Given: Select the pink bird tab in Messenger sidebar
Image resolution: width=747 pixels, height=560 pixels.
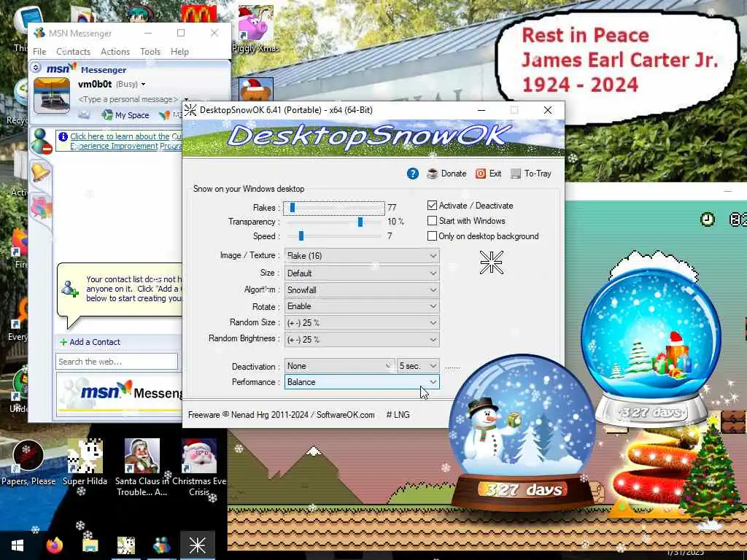Looking at the screenshot, I should pyautogui.click(x=41, y=207).
